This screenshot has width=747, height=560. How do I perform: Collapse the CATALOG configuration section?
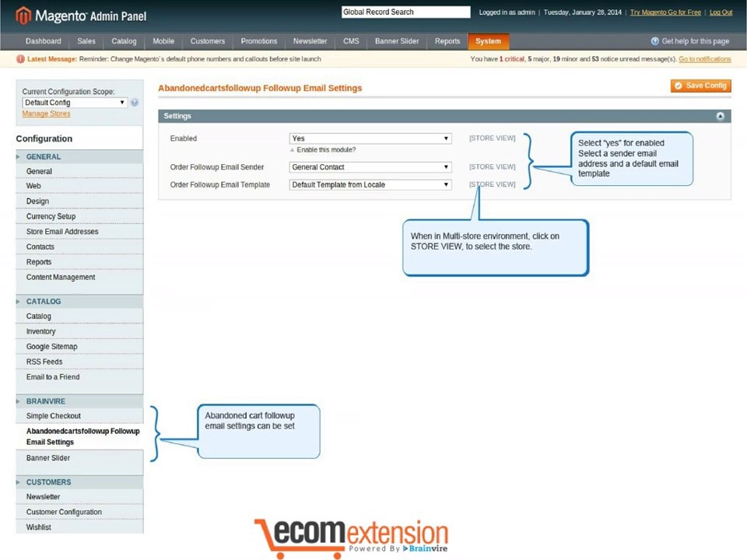coord(79,302)
